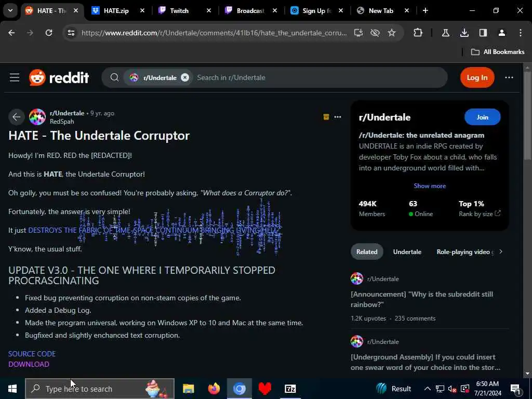Screen dimensions: 532x399
Task: Join the r/Undertale community
Action: pos(482,117)
